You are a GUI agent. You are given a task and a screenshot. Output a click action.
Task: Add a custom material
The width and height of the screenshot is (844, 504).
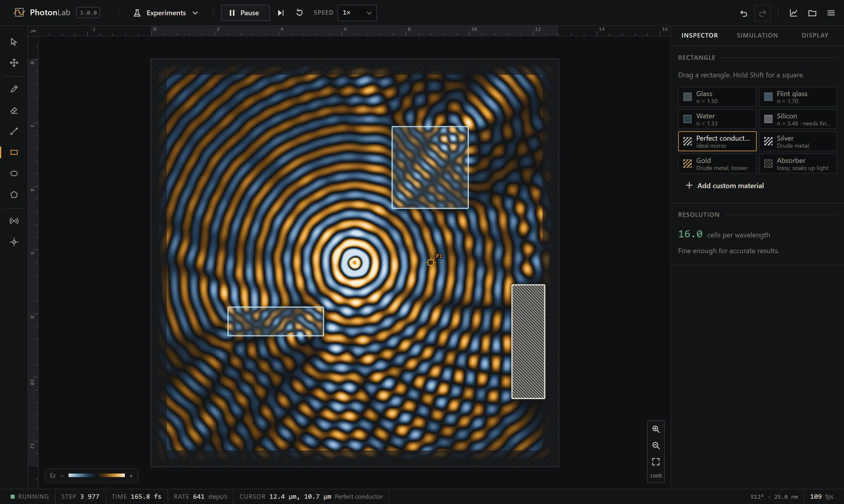point(724,186)
